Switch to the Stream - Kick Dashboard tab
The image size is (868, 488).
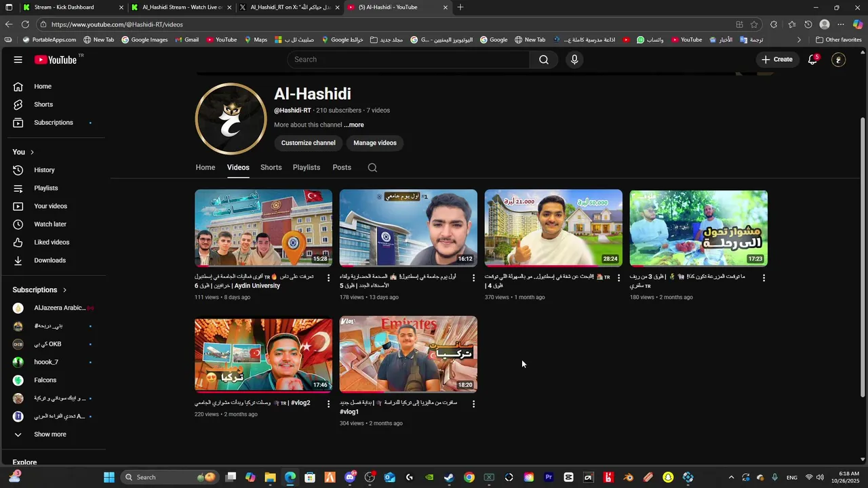pos(73,7)
